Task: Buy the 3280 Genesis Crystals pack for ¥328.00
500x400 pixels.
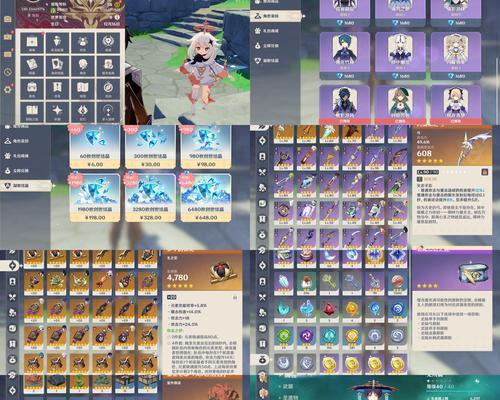Action: click(x=150, y=197)
